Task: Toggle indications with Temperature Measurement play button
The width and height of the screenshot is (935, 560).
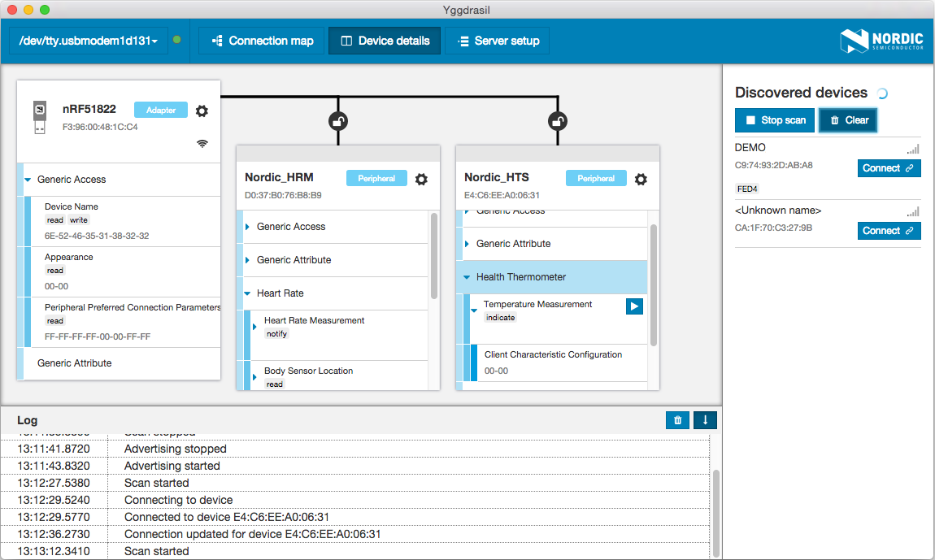Action: (634, 306)
